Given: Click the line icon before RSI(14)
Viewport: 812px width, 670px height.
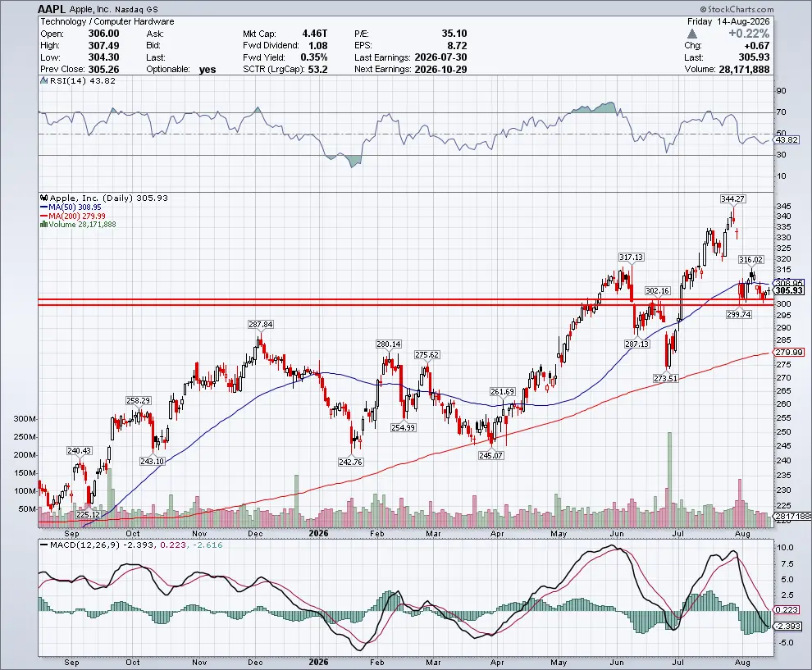Looking at the screenshot, I should coord(44,80).
